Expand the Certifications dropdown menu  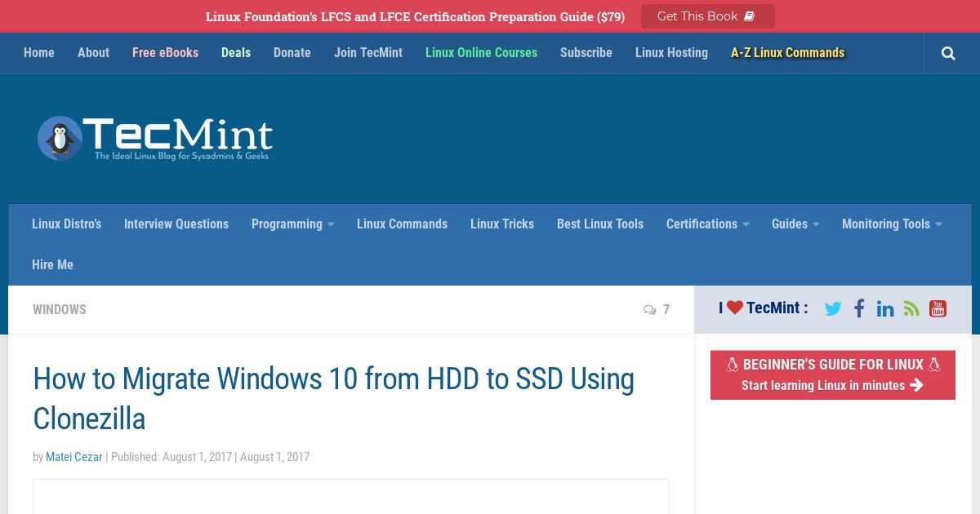click(707, 224)
